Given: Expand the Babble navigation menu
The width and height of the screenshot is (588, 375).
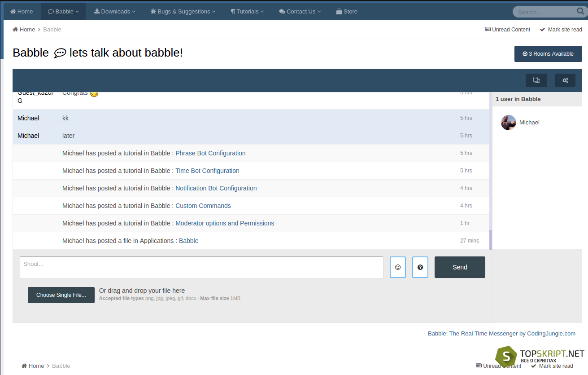Looking at the screenshot, I should [63, 11].
